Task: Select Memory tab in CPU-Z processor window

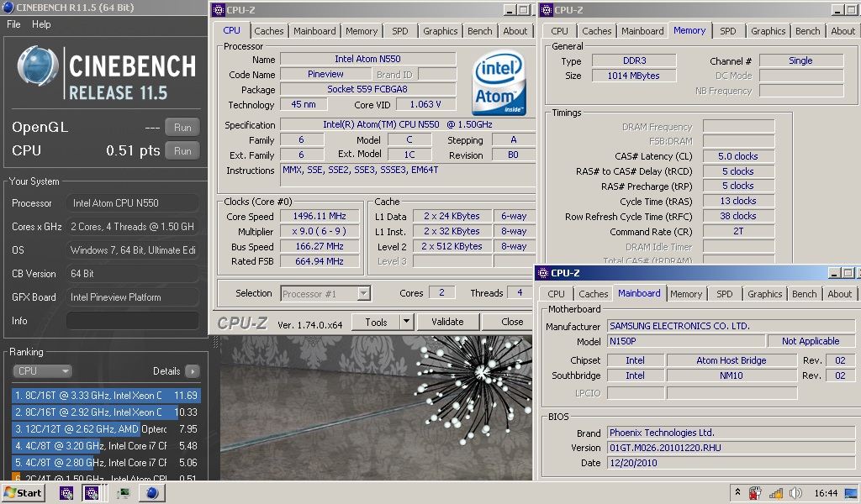Action: [x=362, y=31]
